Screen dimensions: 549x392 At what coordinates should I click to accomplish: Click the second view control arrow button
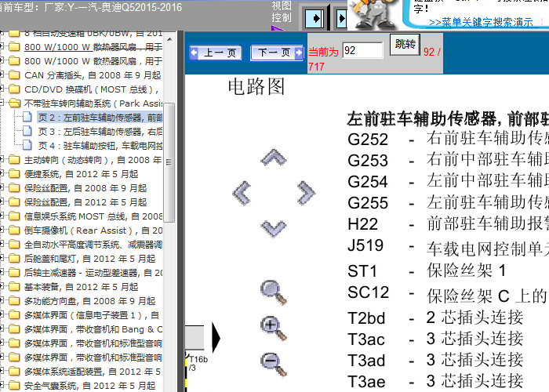[341, 18]
